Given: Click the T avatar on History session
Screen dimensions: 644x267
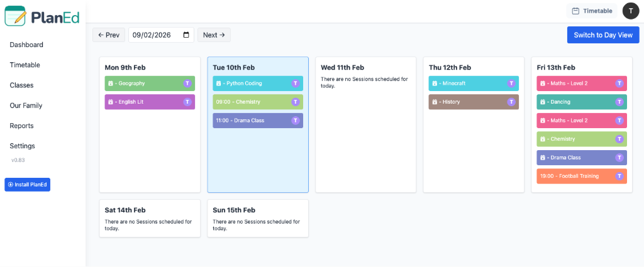Looking at the screenshot, I should point(511,102).
